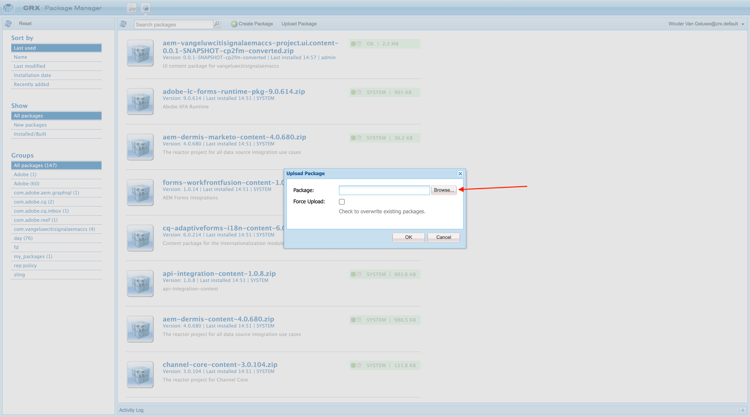Image resolution: width=750 pixels, height=417 pixels.
Task: Click the channel-core-content package cube icon
Action: tap(140, 374)
